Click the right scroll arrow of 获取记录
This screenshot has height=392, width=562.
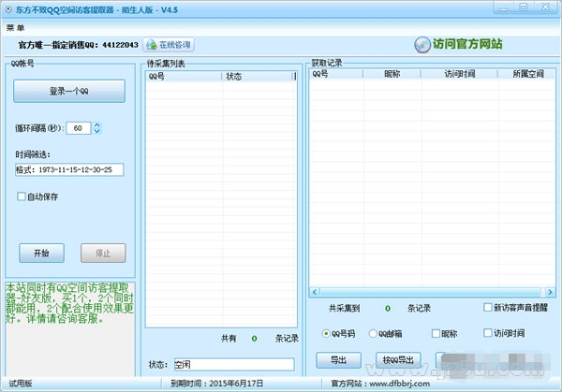(x=550, y=292)
